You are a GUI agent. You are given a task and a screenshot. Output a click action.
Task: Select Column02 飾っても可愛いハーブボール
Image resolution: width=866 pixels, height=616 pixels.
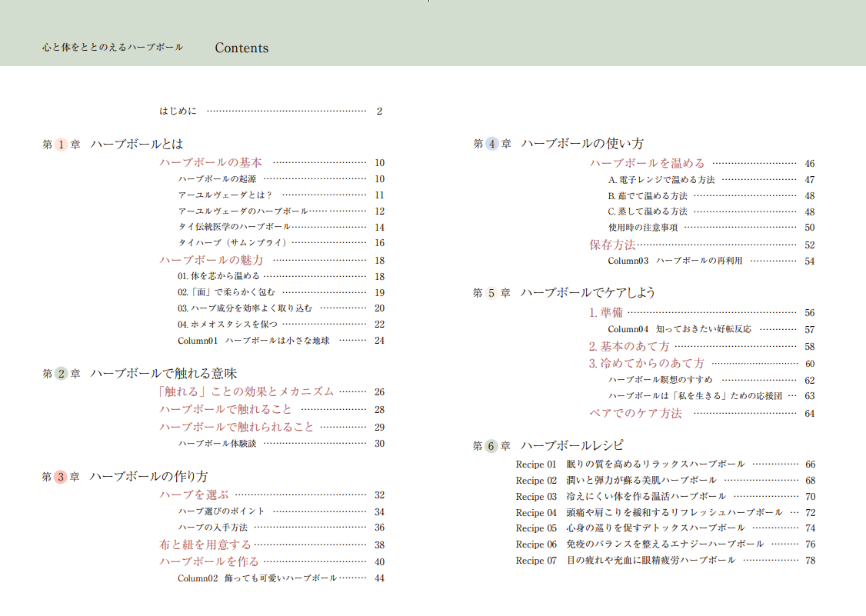click(x=257, y=578)
